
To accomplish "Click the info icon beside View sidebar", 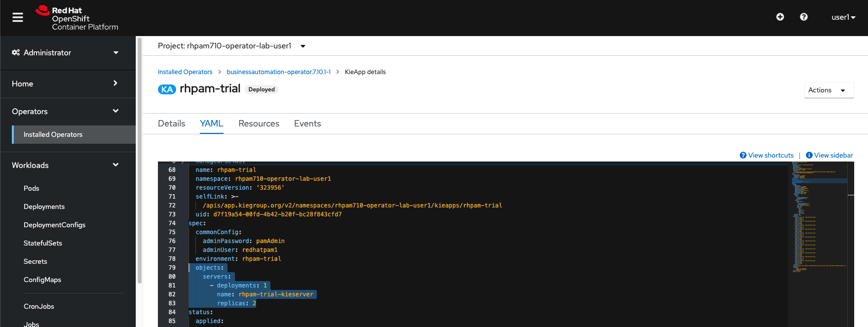I will click(x=809, y=155).
